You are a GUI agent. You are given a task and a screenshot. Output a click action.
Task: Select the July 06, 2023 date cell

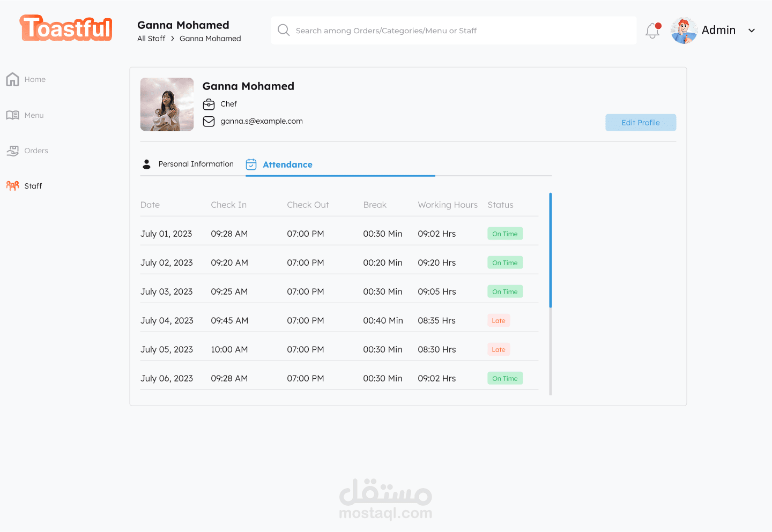click(167, 378)
